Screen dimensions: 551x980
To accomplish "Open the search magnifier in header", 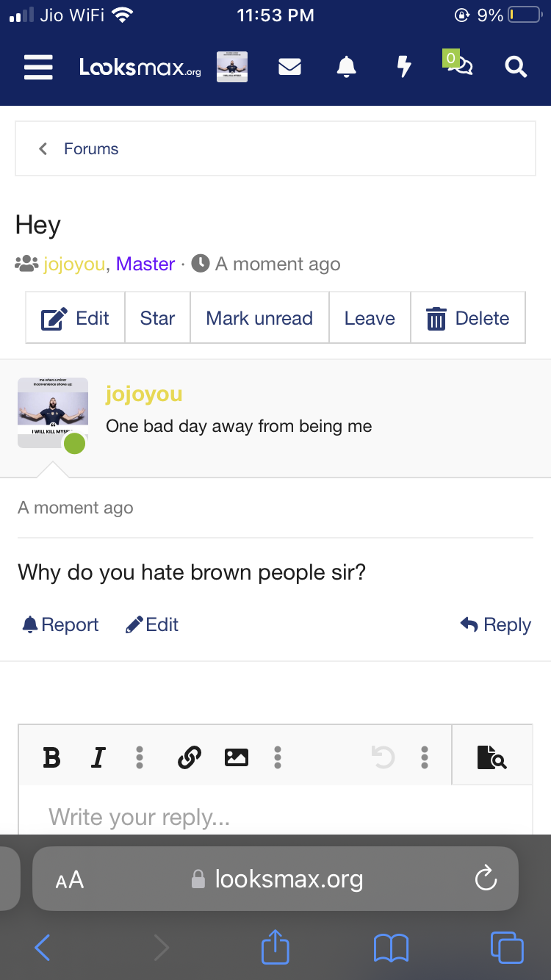I will point(516,67).
